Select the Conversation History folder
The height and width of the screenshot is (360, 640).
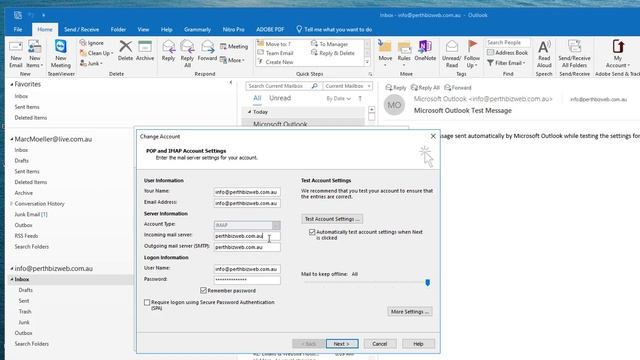pos(39,204)
